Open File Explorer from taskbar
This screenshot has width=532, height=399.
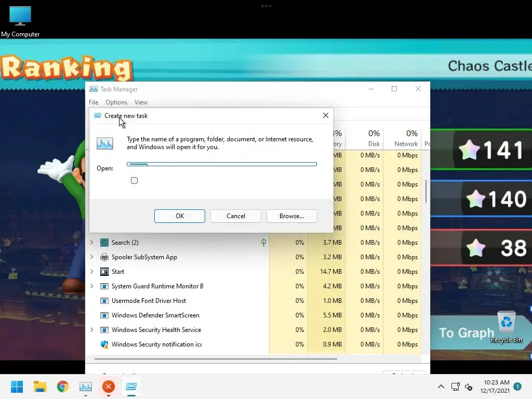39,387
